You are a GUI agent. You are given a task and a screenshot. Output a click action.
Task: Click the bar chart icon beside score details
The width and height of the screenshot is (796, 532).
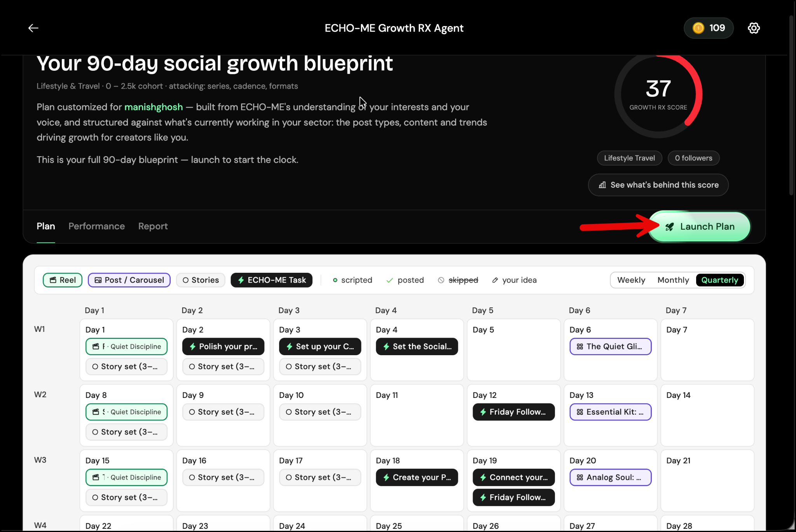pos(602,185)
